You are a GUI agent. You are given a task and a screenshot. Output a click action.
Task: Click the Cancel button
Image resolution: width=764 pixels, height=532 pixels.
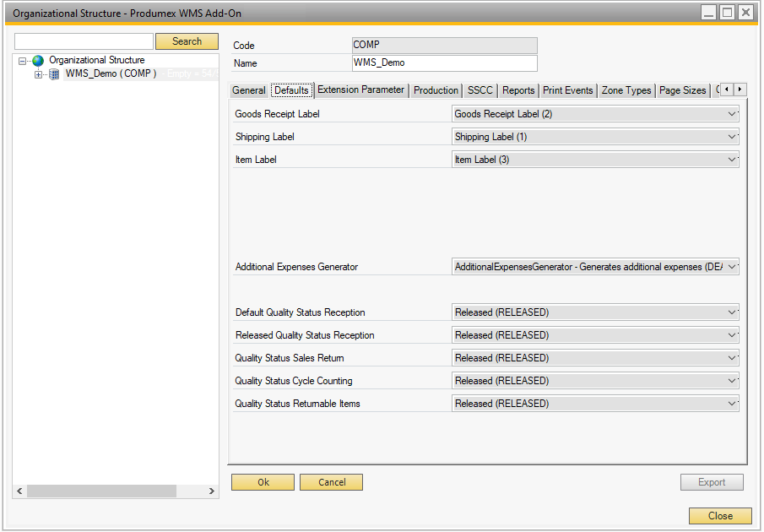332,482
